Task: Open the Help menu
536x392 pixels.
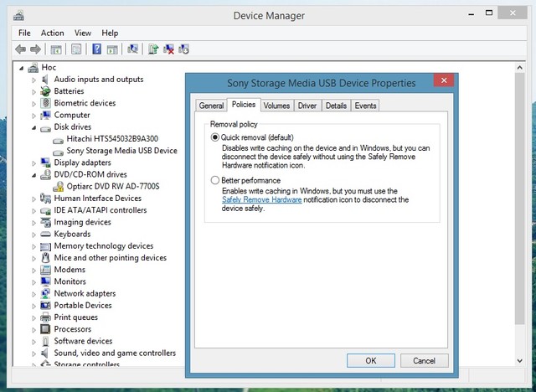Action: 110,34
